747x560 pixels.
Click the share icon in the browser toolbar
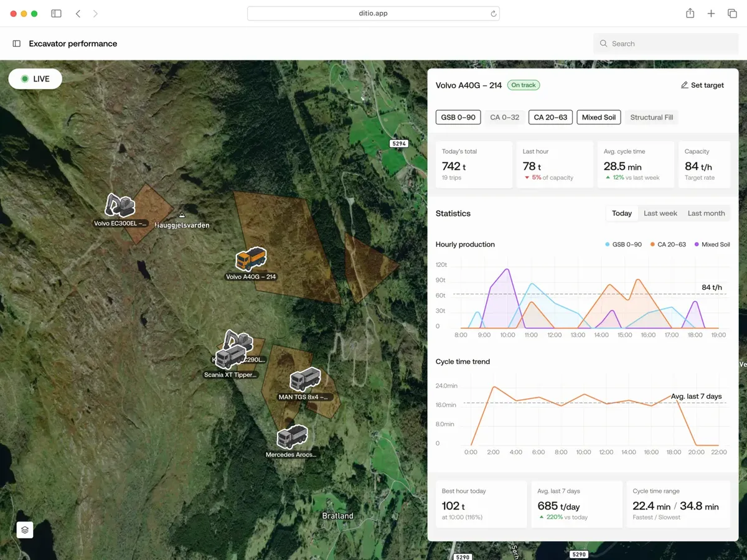(690, 13)
